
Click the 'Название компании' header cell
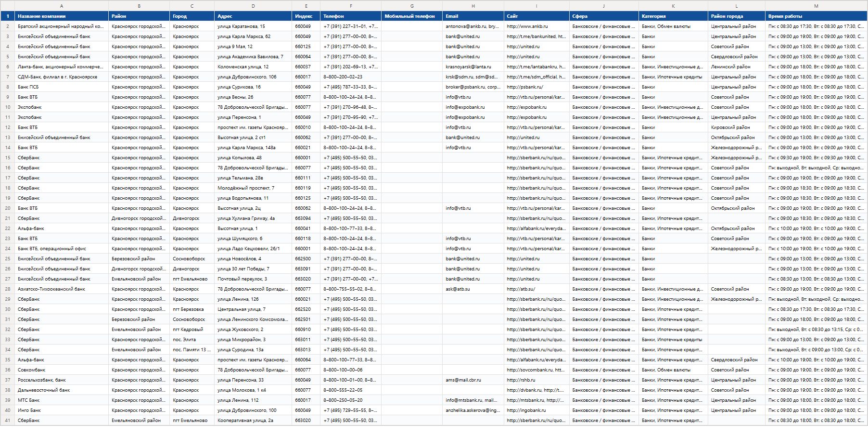(62, 16)
